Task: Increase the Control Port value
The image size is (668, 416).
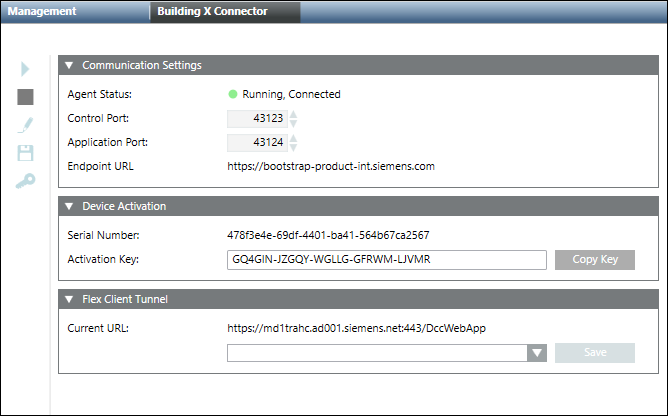Action: pos(294,114)
